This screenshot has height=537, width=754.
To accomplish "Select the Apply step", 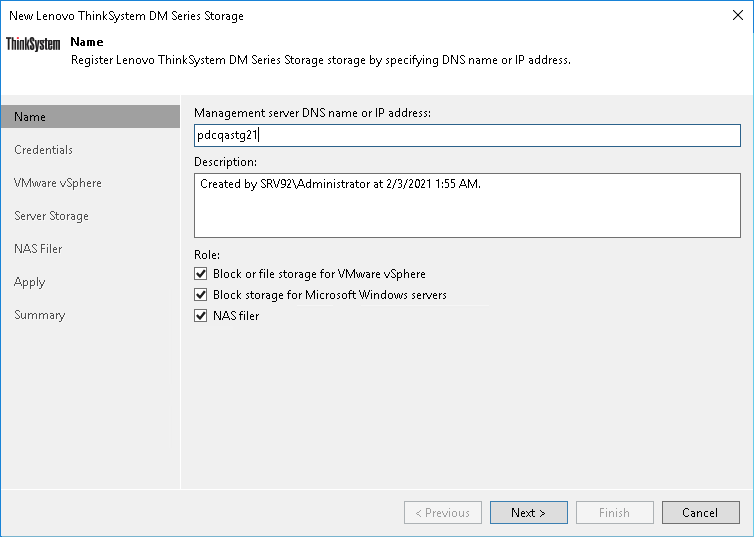I will pyautogui.click(x=29, y=282).
